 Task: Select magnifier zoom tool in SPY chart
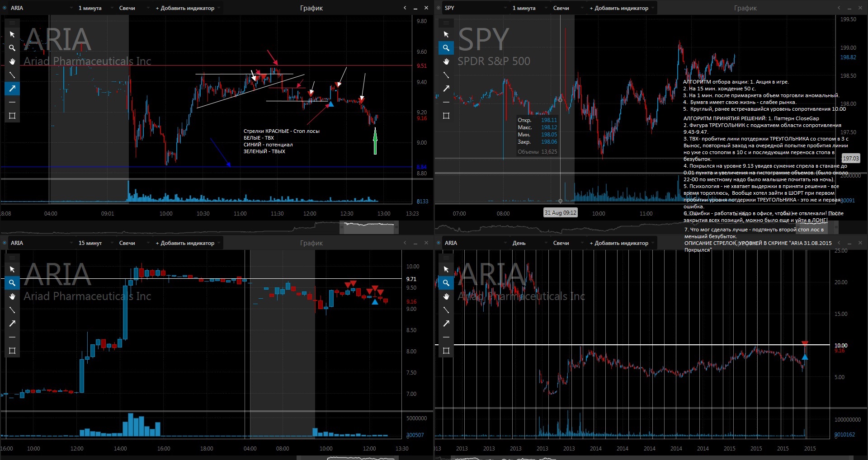tap(446, 48)
